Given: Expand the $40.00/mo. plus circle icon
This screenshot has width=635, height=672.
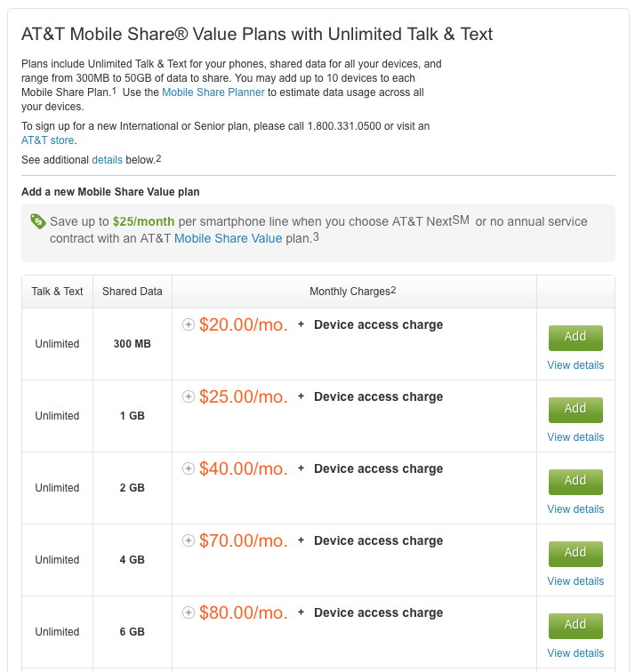Looking at the screenshot, I should click(x=189, y=468).
